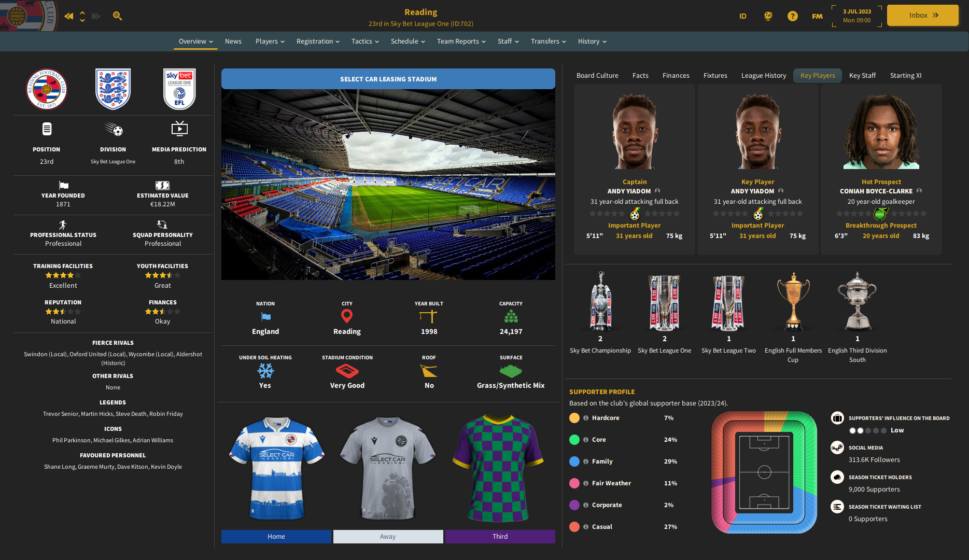This screenshot has width=969, height=560.
Task: Expand the History dropdown menu
Action: click(x=592, y=41)
